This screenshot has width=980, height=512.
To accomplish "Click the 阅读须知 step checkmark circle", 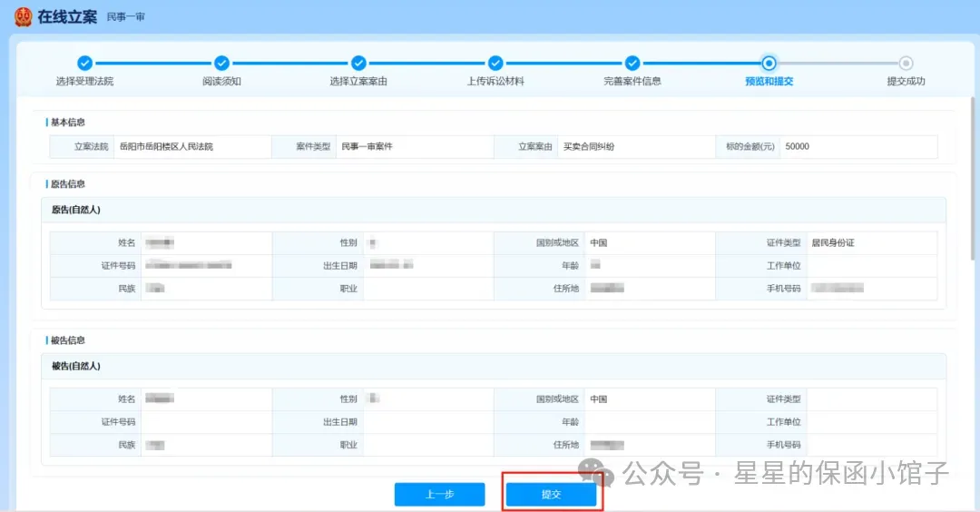I will pyautogui.click(x=222, y=64).
